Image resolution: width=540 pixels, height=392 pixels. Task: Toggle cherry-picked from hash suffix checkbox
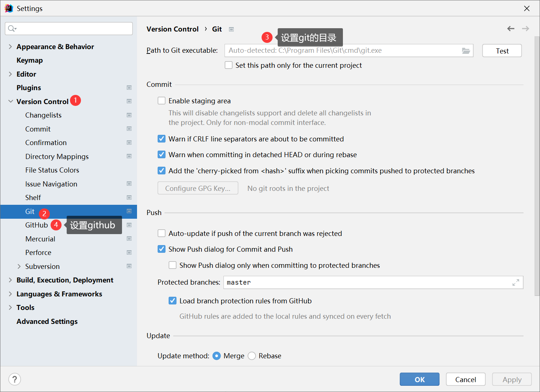162,171
